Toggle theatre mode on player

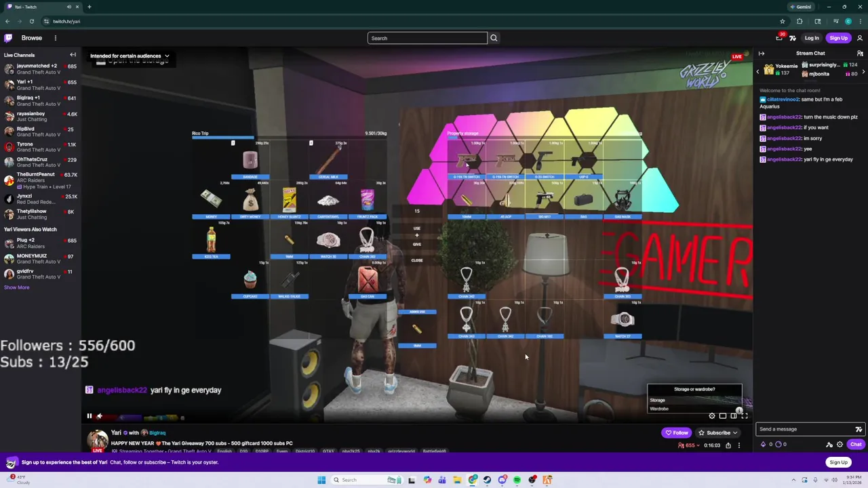coord(734,416)
